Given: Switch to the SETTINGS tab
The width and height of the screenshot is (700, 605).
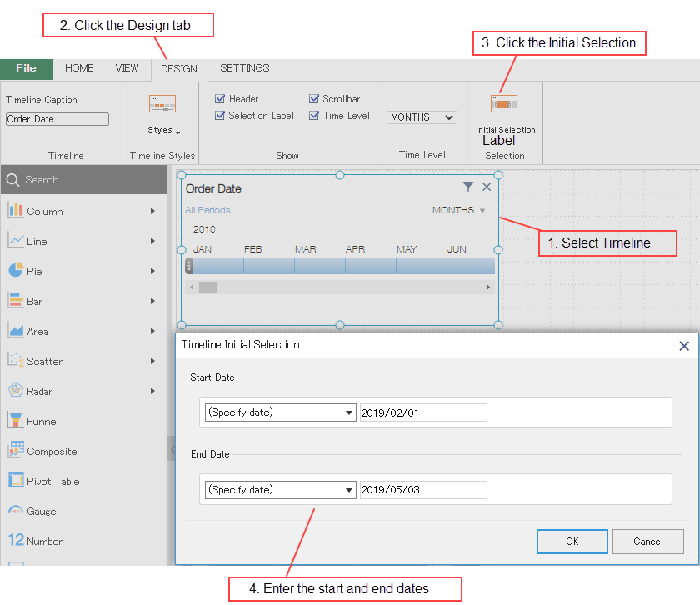Looking at the screenshot, I should click(245, 68).
